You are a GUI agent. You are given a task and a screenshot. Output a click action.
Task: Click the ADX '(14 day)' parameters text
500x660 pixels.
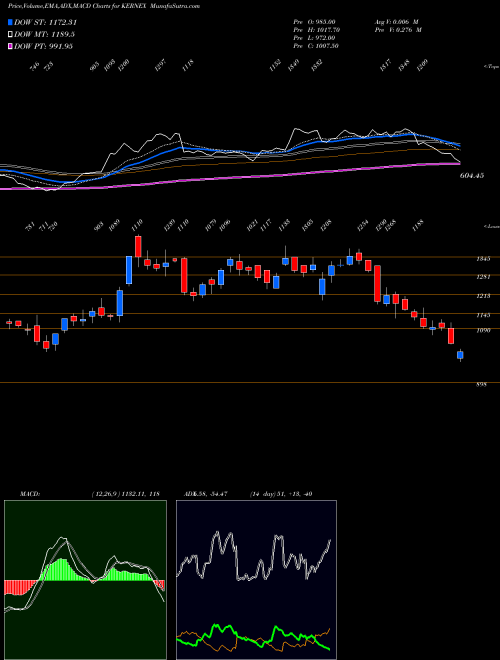pos(263,494)
